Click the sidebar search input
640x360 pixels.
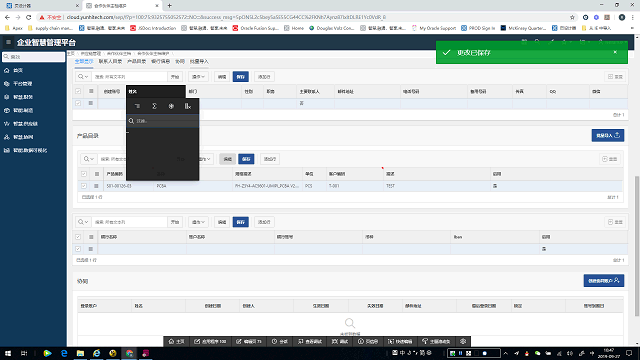pos(33,57)
